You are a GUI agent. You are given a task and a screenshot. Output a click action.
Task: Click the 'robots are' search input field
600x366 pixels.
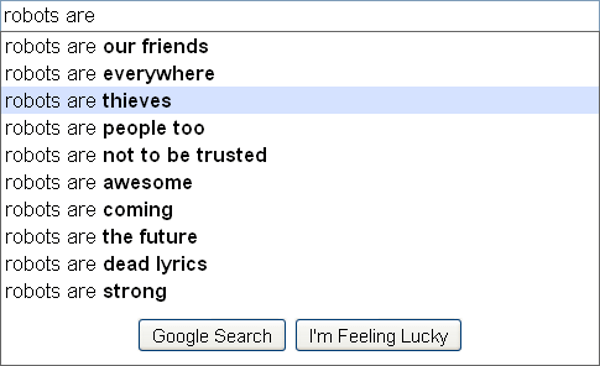[x=300, y=16]
